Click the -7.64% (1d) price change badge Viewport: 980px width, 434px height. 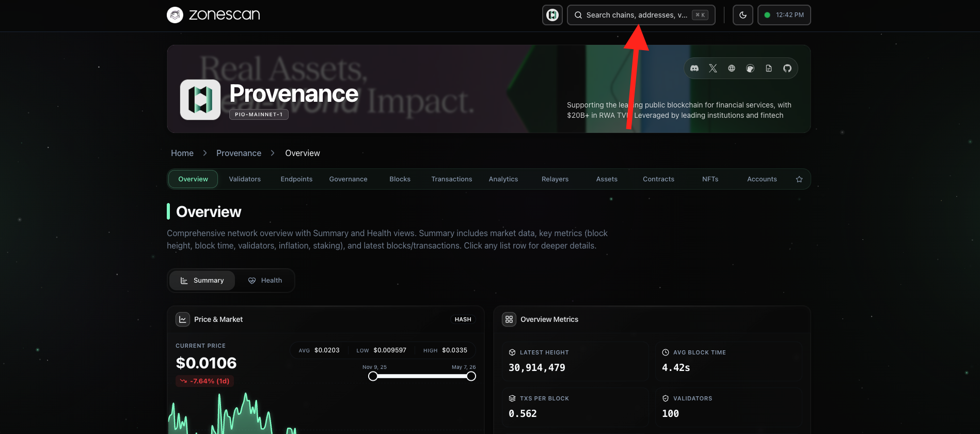click(205, 381)
